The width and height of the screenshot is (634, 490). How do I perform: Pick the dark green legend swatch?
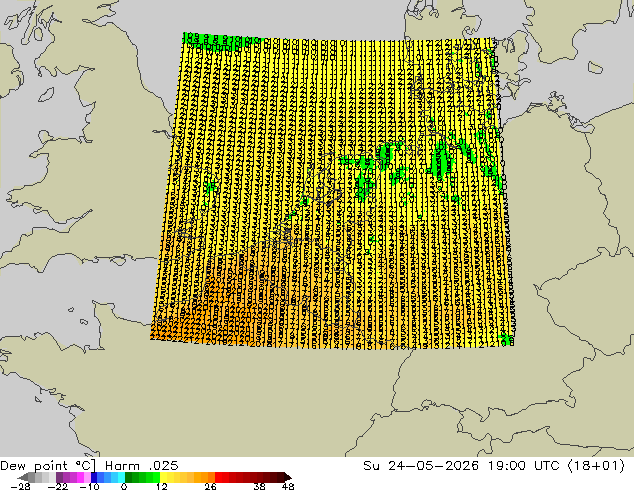click(x=129, y=477)
